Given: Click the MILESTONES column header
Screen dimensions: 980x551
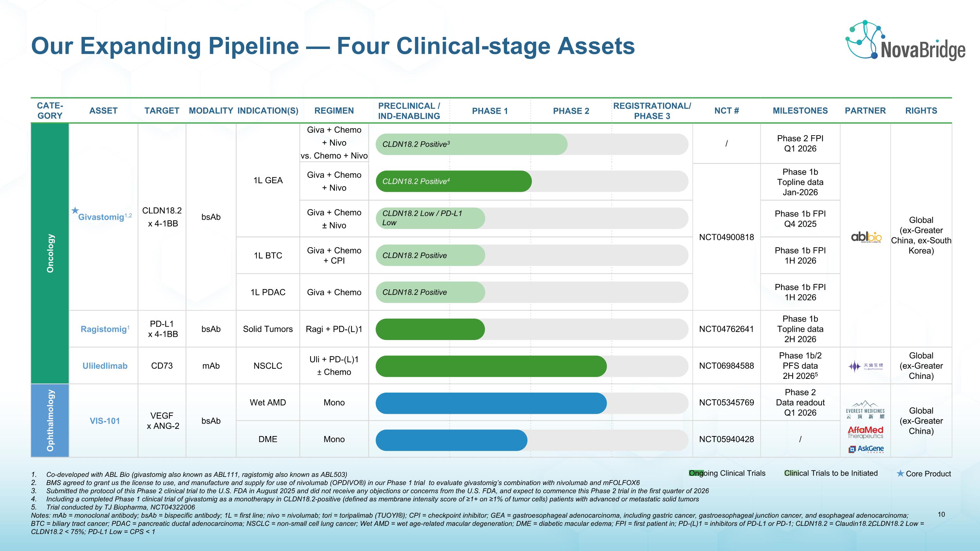Looking at the screenshot, I should (x=800, y=111).
